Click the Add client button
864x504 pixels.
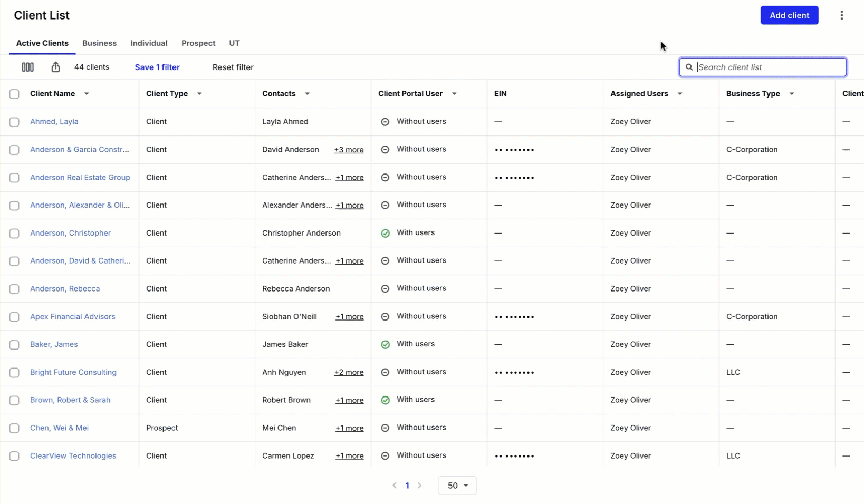[x=789, y=15]
